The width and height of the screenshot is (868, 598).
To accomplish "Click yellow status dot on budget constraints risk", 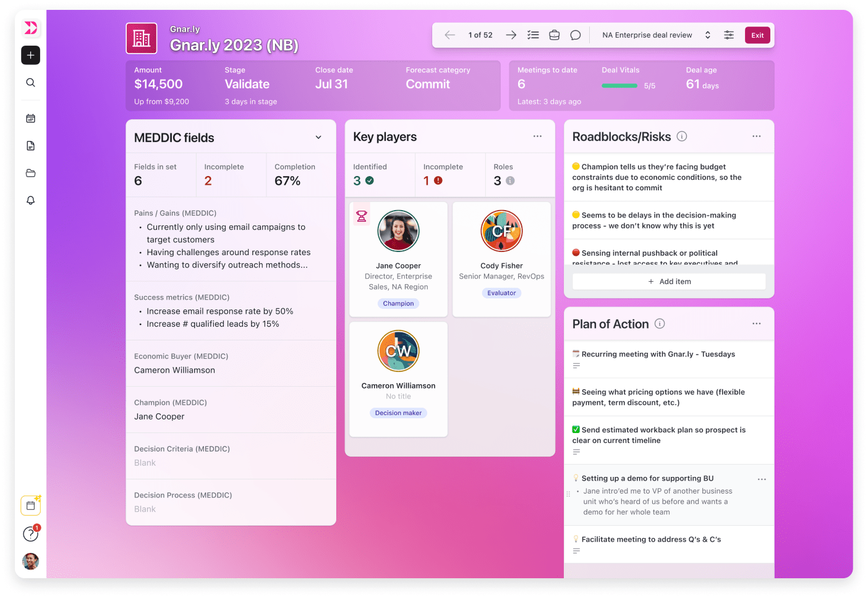I will 576,166.
